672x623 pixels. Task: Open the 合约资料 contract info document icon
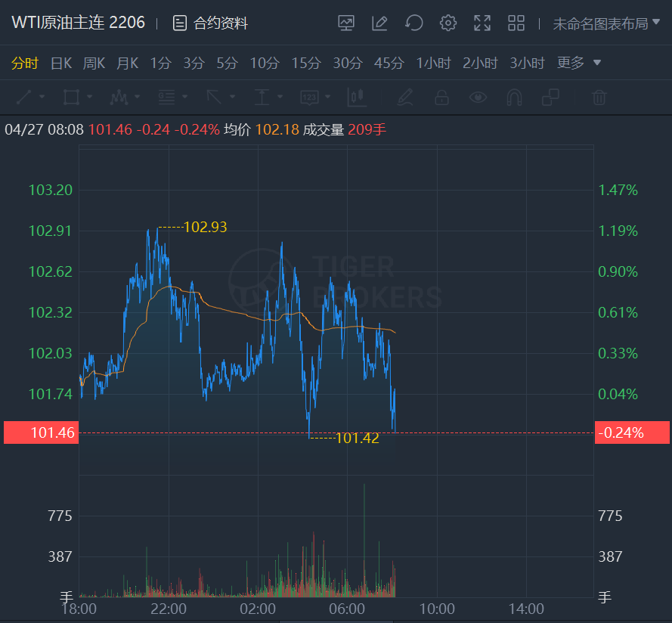(x=180, y=23)
